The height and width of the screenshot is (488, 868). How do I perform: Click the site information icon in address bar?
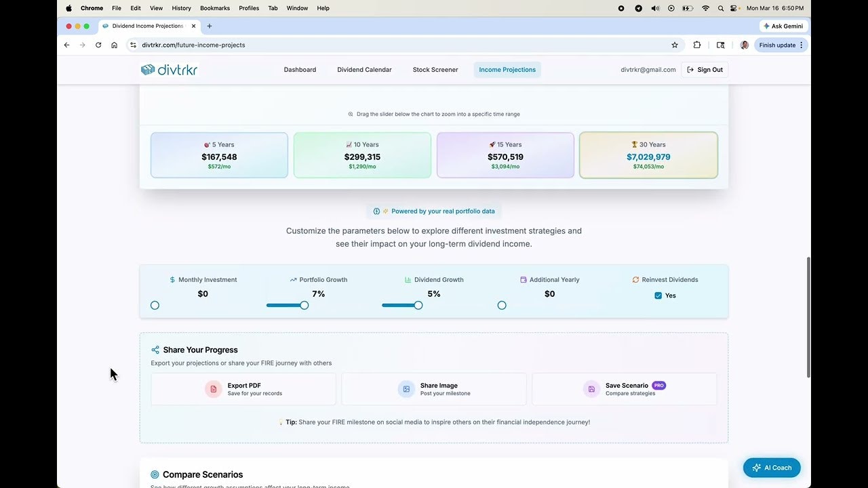click(x=133, y=45)
